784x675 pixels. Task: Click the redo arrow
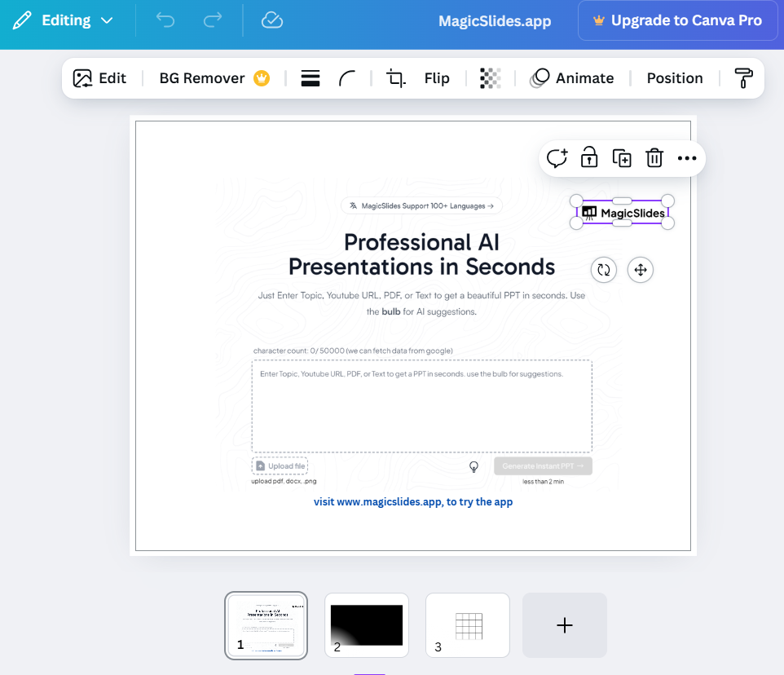coord(213,20)
